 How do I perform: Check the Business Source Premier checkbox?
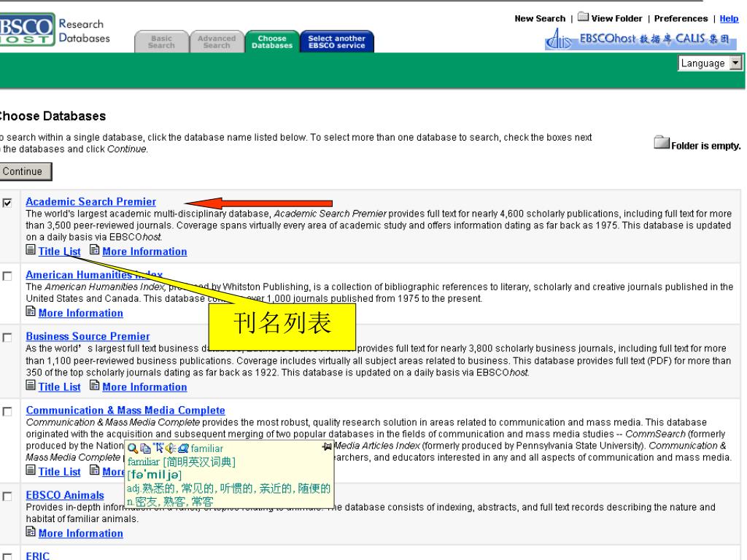7,338
